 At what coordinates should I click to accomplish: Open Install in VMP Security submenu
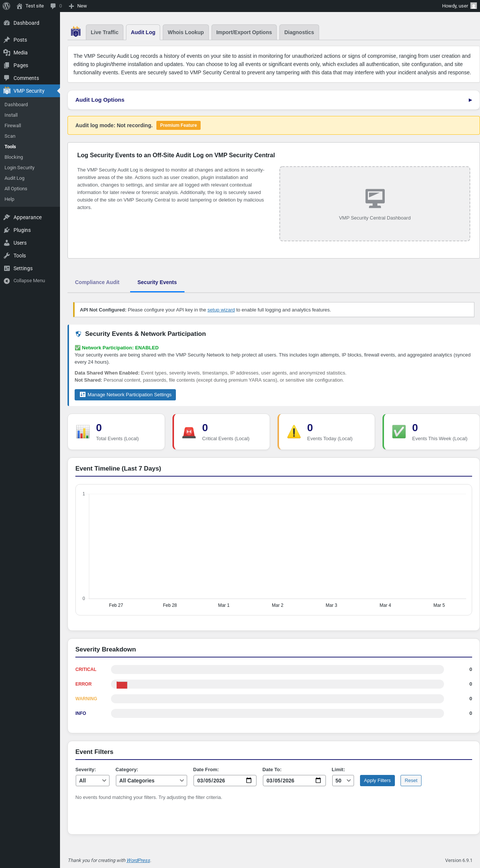pos(11,115)
